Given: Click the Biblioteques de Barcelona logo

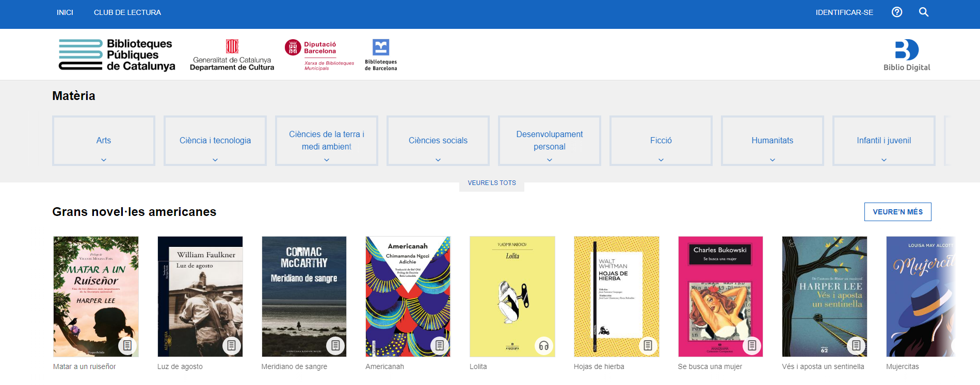Looking at the screenshot, I should click(381, 55).
